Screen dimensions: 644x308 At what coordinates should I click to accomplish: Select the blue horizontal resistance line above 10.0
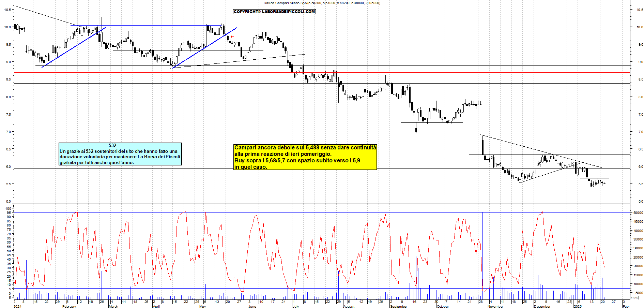(147, 25)
